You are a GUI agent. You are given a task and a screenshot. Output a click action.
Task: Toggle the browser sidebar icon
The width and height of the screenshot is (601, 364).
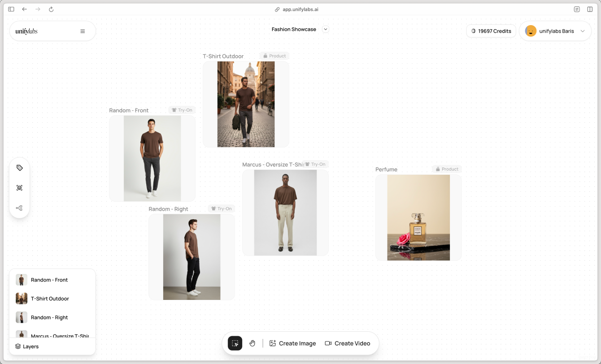11,9
